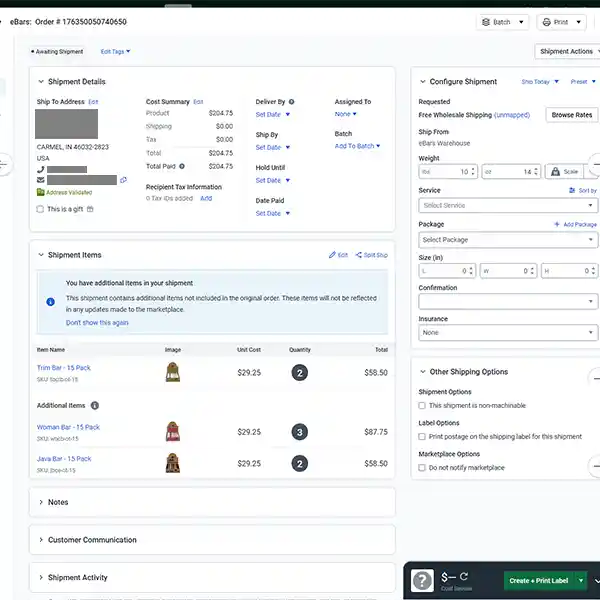The width and height of the screenshot is (600, 600).
Task: Click the blue info icon in additional items notice
Action: pos(51,302)
